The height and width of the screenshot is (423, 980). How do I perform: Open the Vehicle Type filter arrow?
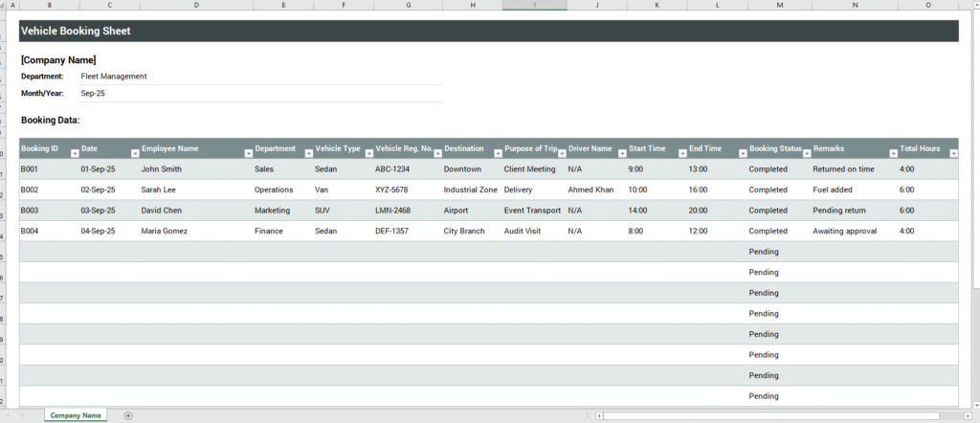coord(368,153)
